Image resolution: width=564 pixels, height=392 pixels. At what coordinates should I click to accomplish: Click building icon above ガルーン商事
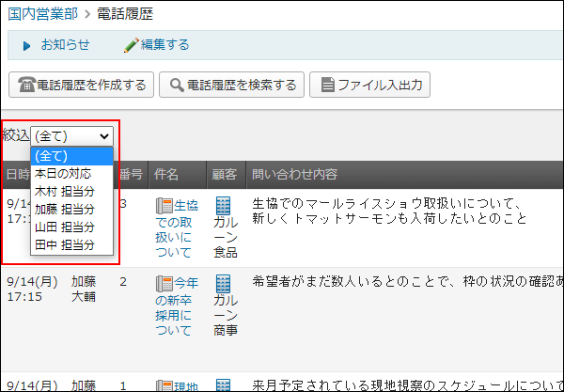click(223, 284)
